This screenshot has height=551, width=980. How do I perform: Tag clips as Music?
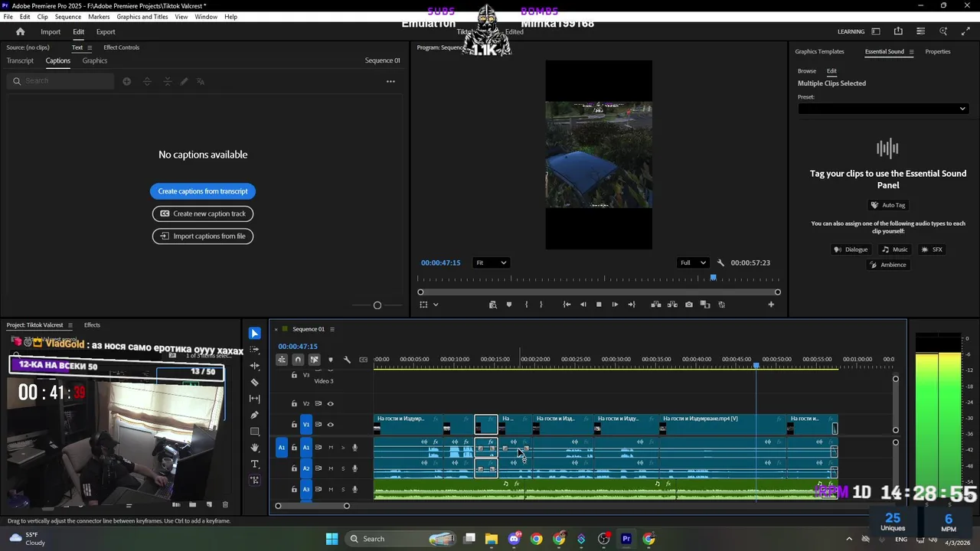(x=895, y=249)
